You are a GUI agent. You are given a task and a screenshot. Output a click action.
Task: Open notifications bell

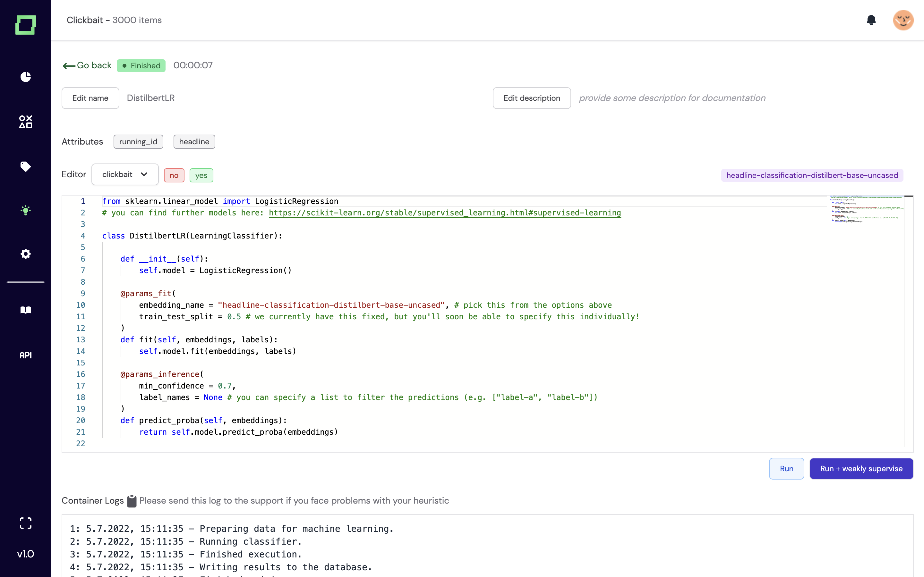[x=871, y=20]
